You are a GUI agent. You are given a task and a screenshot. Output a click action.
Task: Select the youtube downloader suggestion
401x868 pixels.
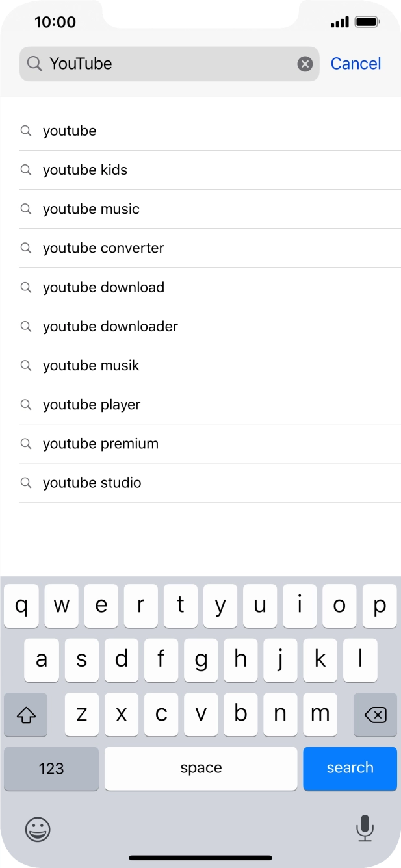[x=110, y=326]
